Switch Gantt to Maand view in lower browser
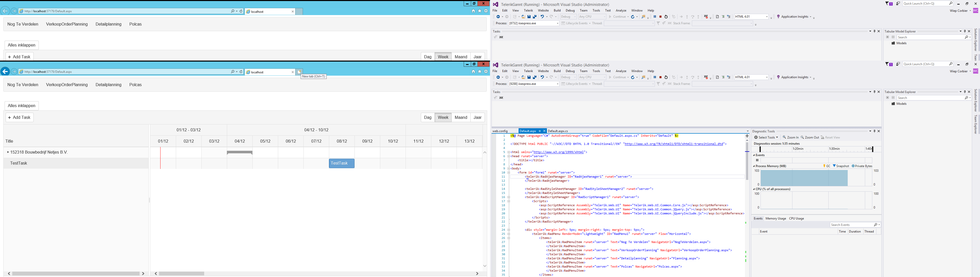The width and height of the screenshot is (980, 277). 461,117
